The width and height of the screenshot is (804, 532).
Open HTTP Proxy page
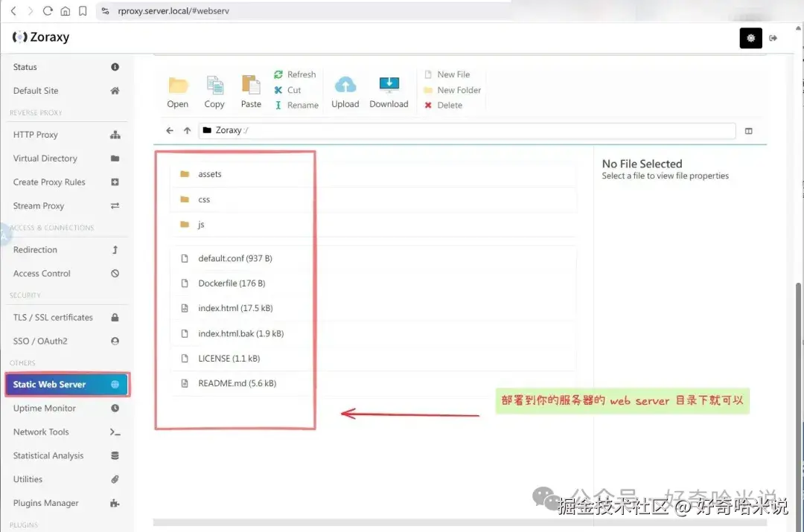pos(67,135)
